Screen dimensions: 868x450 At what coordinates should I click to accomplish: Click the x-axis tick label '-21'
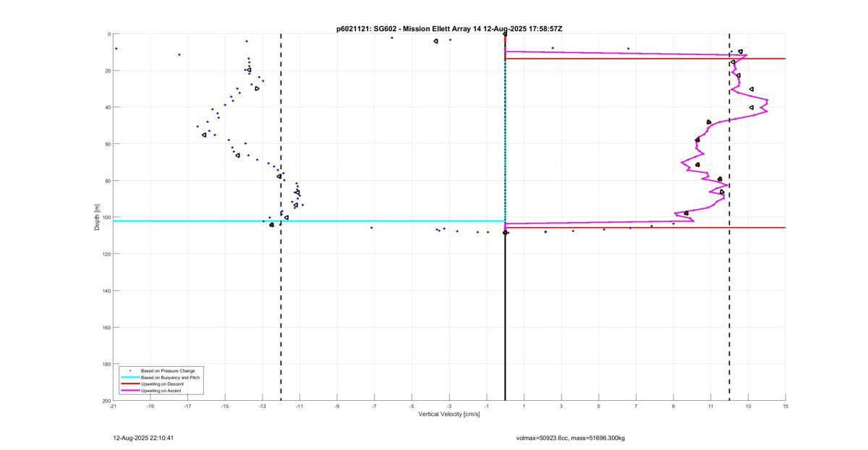(113, 406)
